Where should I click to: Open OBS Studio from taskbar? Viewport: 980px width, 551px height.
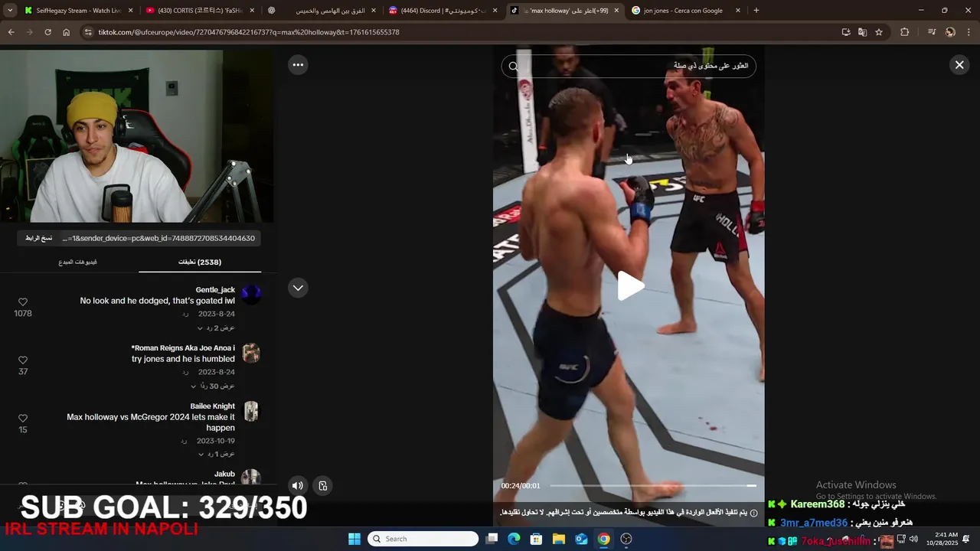point(626,539)
